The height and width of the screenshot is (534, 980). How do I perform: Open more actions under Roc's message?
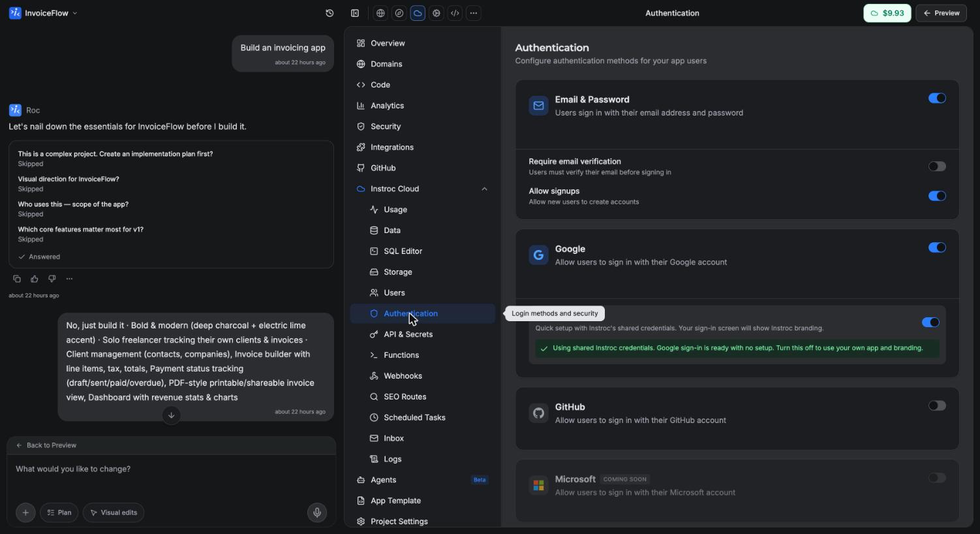(69, 279)
